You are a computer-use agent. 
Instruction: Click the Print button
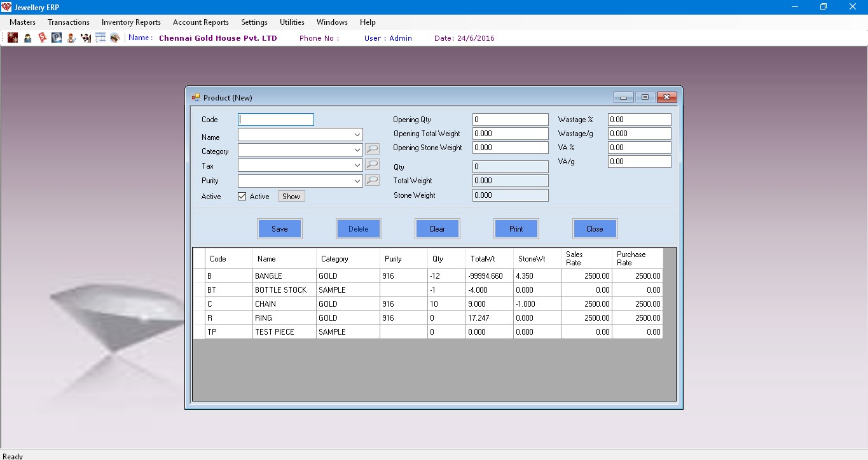[x=516, y=229]
